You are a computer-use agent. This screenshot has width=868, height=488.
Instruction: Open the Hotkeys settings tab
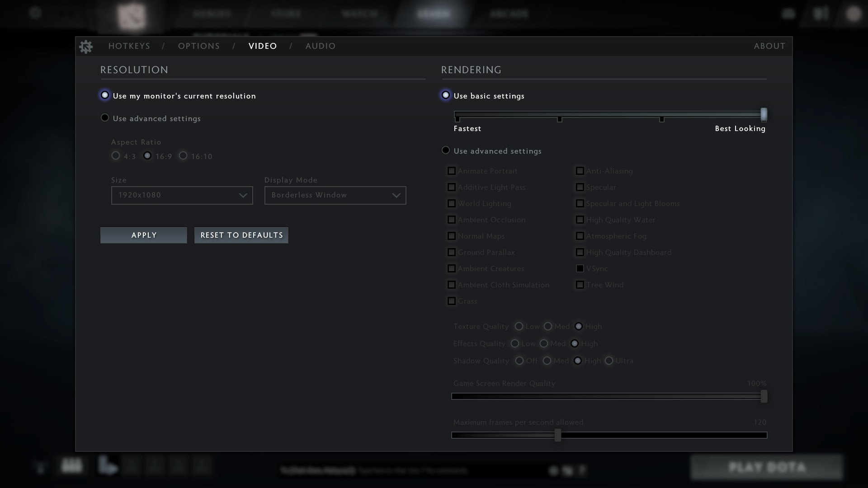tap(129, 46)
